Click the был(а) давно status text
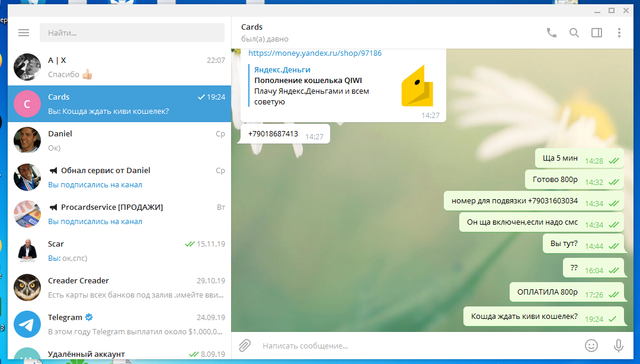 coord(264,39)
